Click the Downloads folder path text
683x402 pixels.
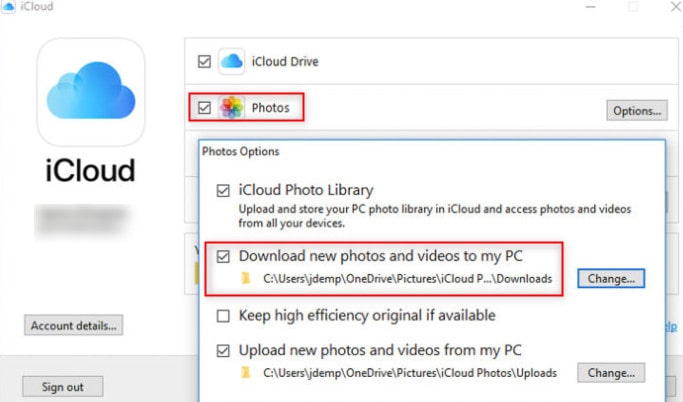coord(408,279)
